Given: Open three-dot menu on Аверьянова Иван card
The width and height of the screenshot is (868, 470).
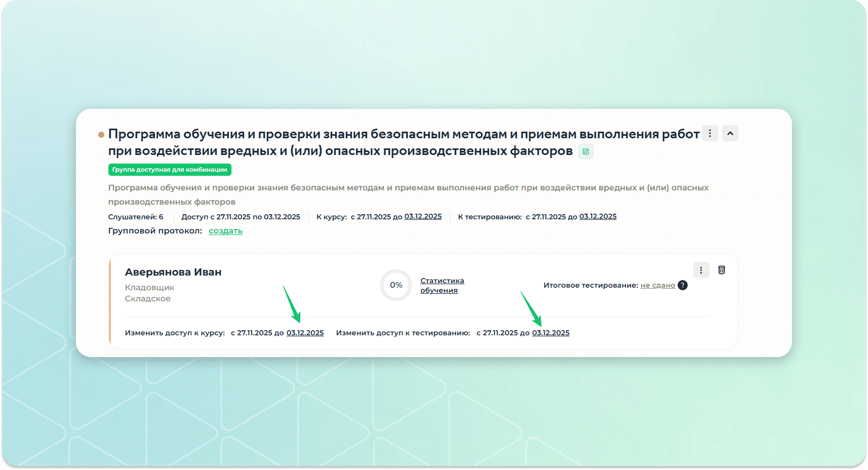Looking at the screenshot, I should (x=701, y=270).
